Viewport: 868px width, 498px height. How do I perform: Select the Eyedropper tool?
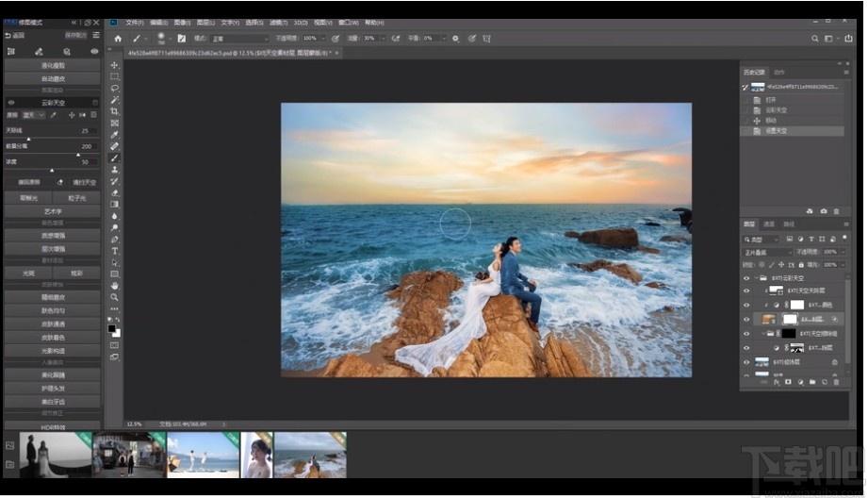click(x=115, y=135)
